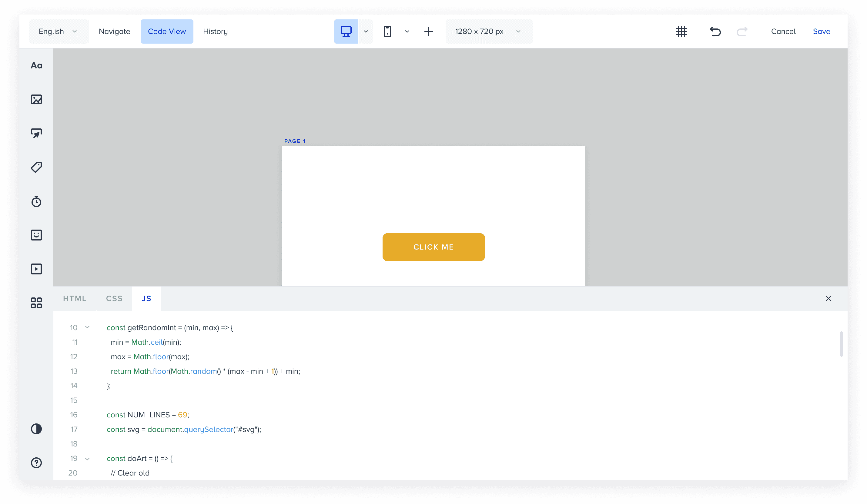
Task: Click the undo arrow icon
Action: (x=715, y=31)
